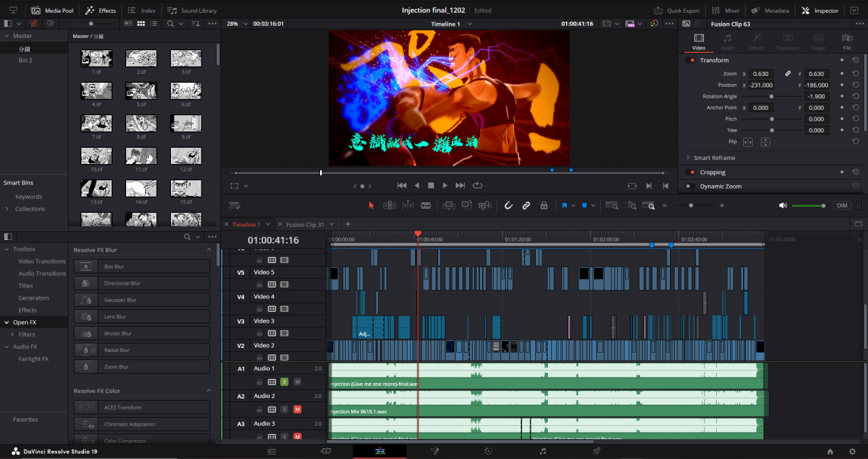Click the loop playback icon
The height and width of the screenshot is (459, 868).
(x=477, y=185)
